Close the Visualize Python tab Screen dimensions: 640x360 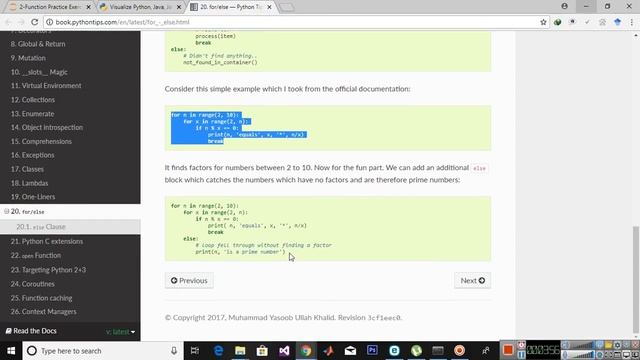pos(179,7)
